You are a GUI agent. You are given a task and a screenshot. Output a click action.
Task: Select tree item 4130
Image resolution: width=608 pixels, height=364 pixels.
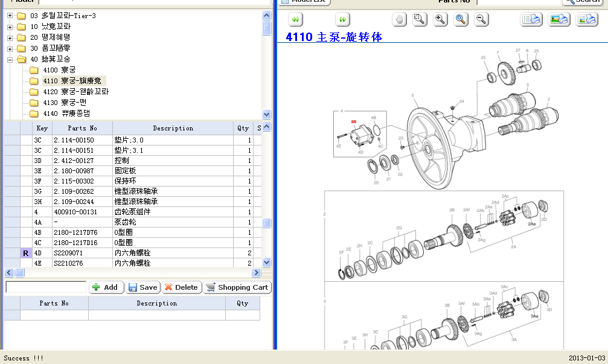pos(65,103)
